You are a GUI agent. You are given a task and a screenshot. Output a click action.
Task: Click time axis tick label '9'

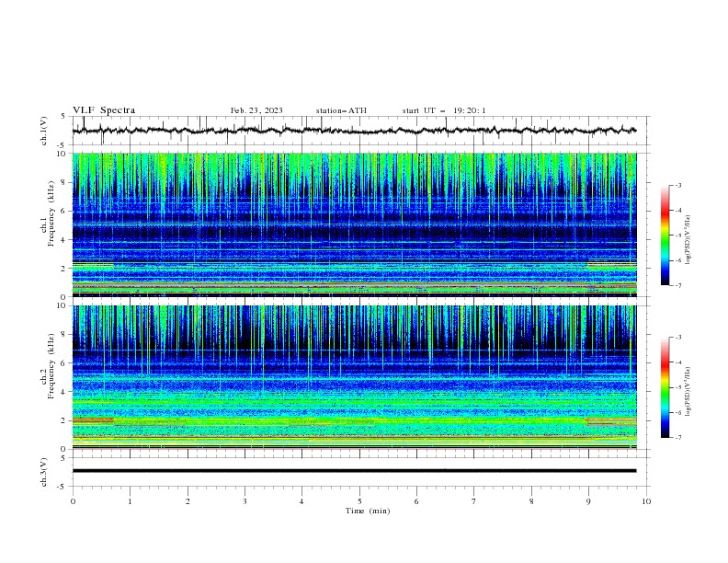pyautogui.click(x=588, y=501)
